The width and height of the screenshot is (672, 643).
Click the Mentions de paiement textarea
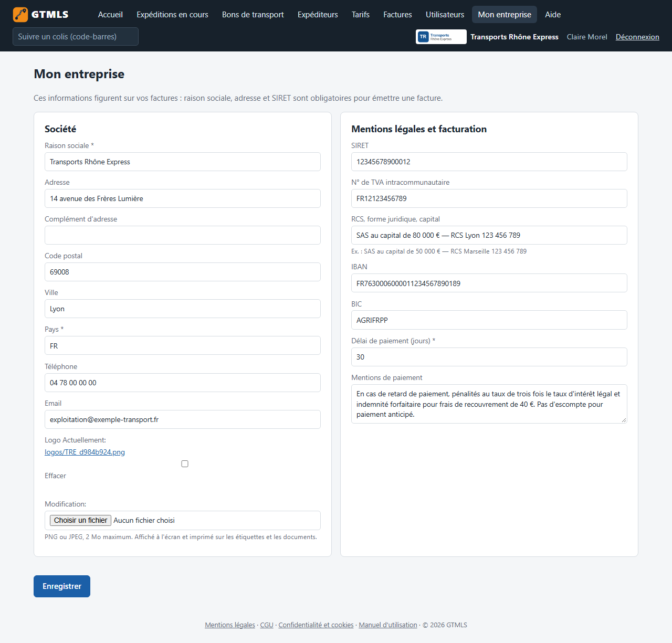489,404
